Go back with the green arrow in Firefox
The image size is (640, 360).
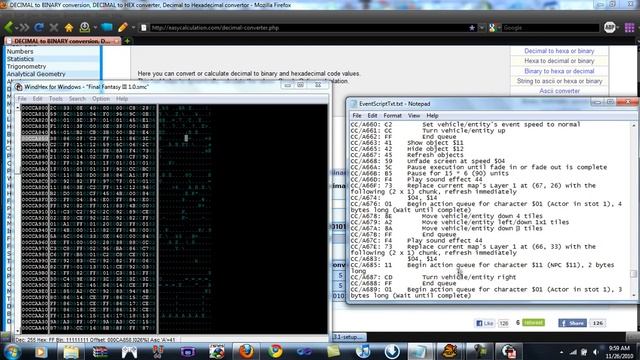click(8, 27)
